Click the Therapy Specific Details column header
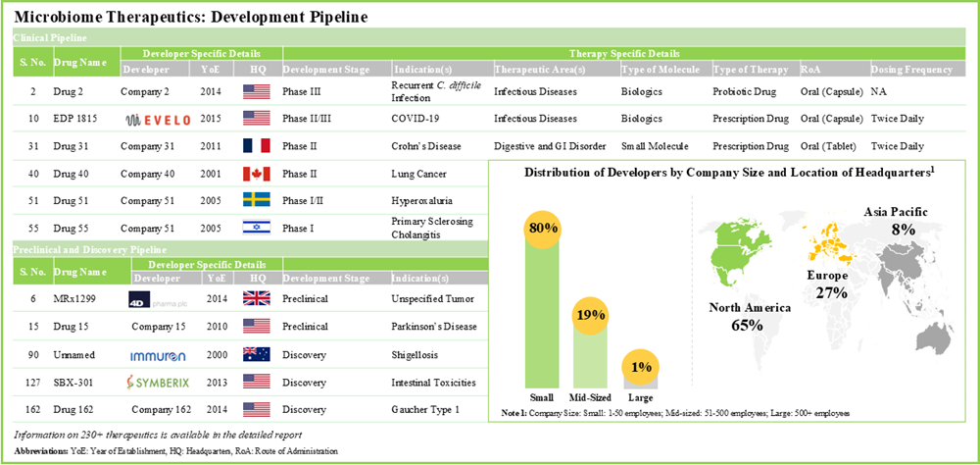The image size is (980, 465). point(624,54)
